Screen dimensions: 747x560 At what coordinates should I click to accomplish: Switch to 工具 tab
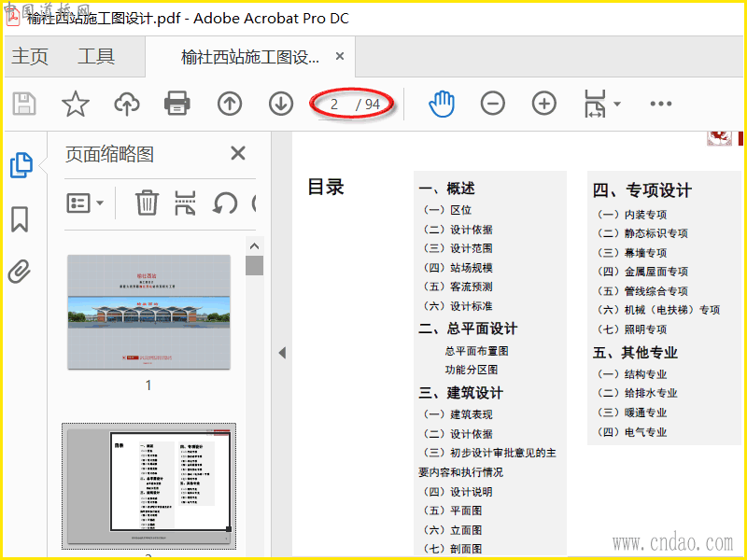tap(96, 56)
